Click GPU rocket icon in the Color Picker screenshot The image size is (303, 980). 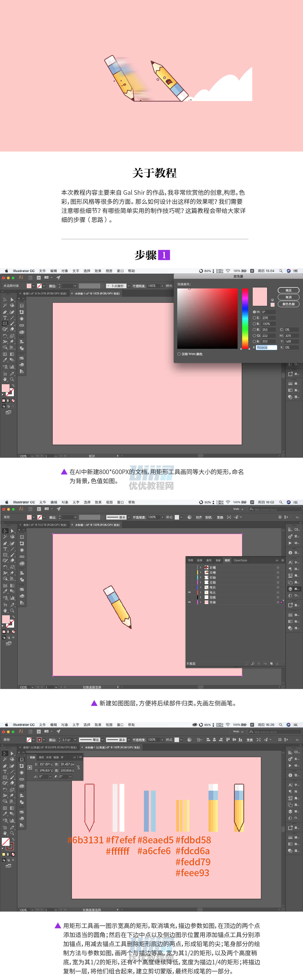pos(59,277)
